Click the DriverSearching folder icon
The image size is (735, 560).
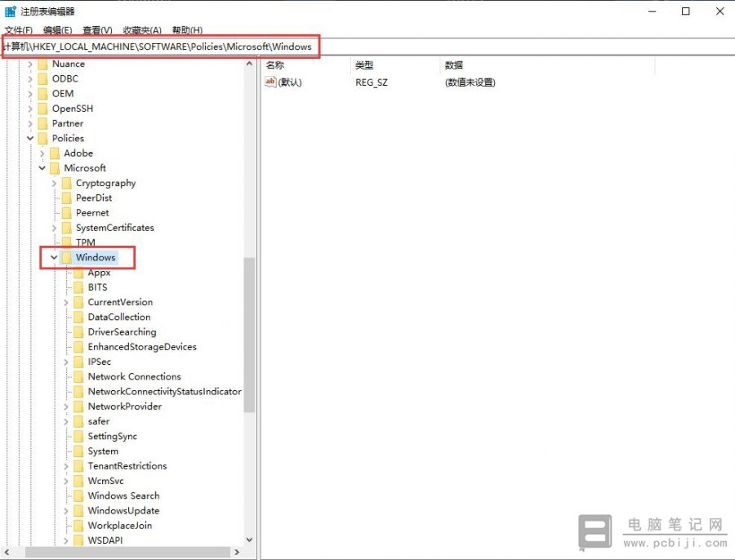[x=78, y=332]
